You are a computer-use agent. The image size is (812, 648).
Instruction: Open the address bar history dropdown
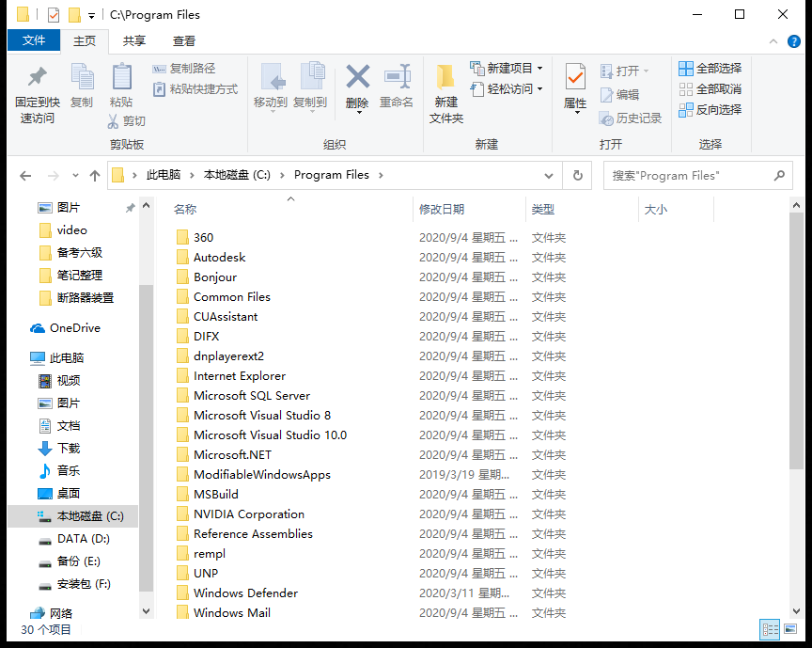[x=549, y=176]
